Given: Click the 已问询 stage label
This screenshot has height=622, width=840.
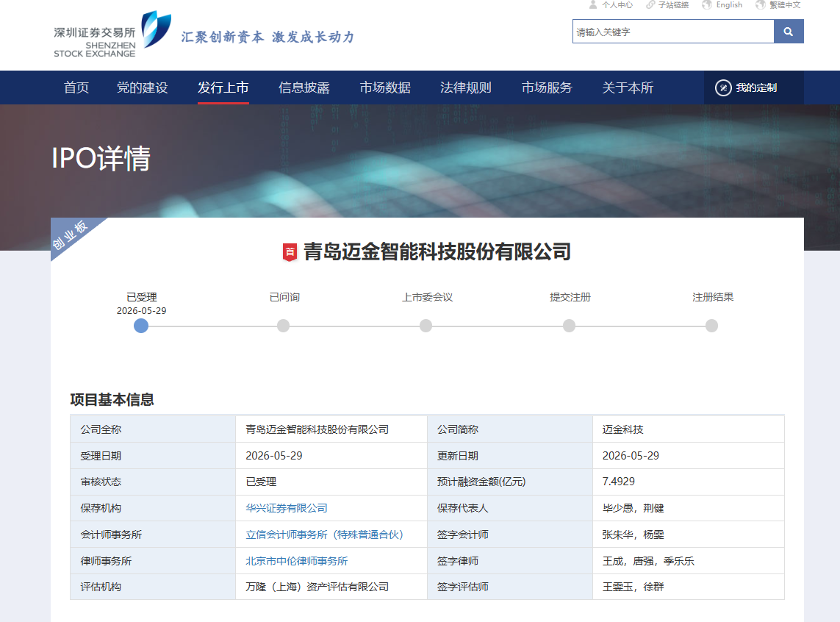Looking at the screenshot, I should pyautogui.click(x=284, y=297).
